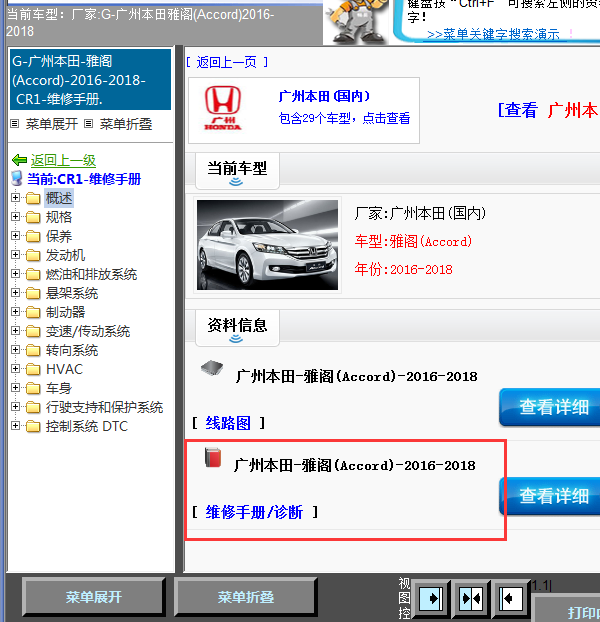This screenshot has height=622, width=600.
Task: Open the 当前车型 tab
Action: (x=237, y=171)
